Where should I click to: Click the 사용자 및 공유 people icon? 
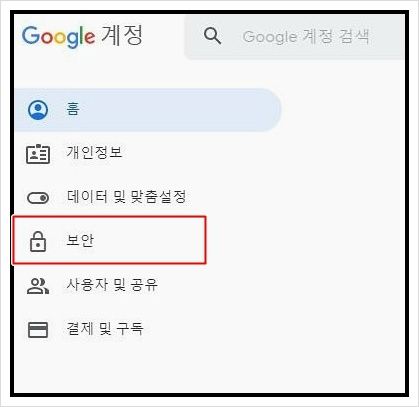(x=38, y=286)
